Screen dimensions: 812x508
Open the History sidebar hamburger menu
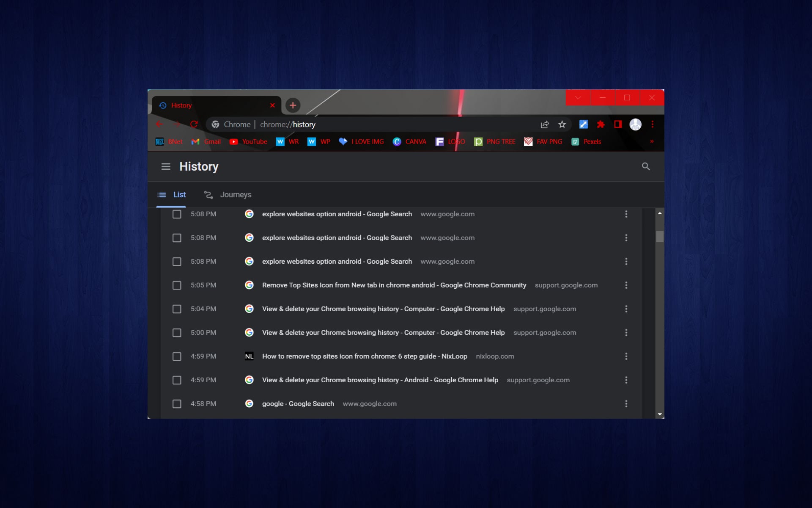[x=166, y=166]
